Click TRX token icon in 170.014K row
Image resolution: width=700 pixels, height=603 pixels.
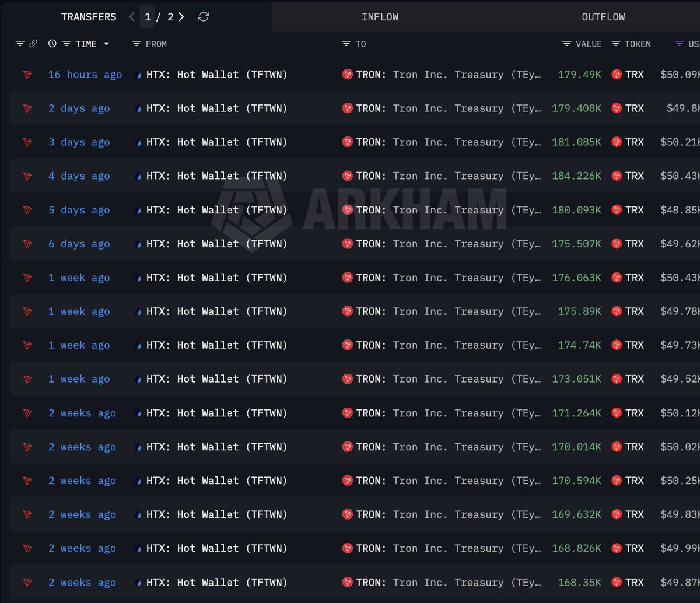click(617, 447)
